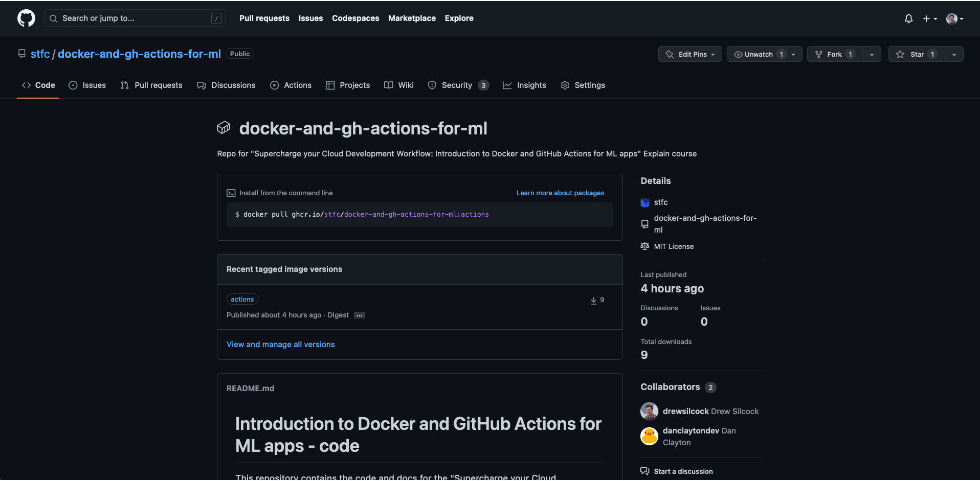Open the Security tab with shield icon
Screen dimensions: 980x481
coord(457,85)
